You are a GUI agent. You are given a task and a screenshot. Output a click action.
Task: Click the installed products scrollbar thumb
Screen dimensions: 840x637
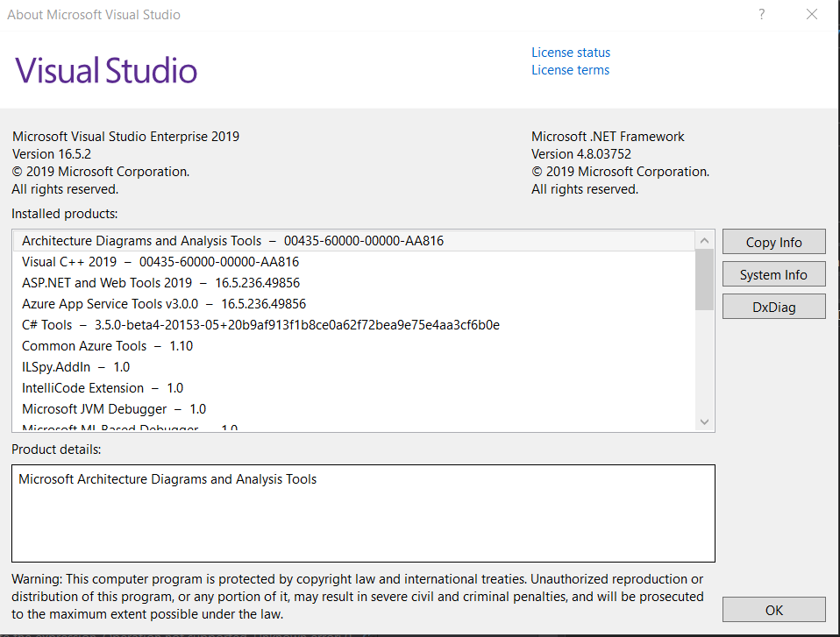[704, 280]
